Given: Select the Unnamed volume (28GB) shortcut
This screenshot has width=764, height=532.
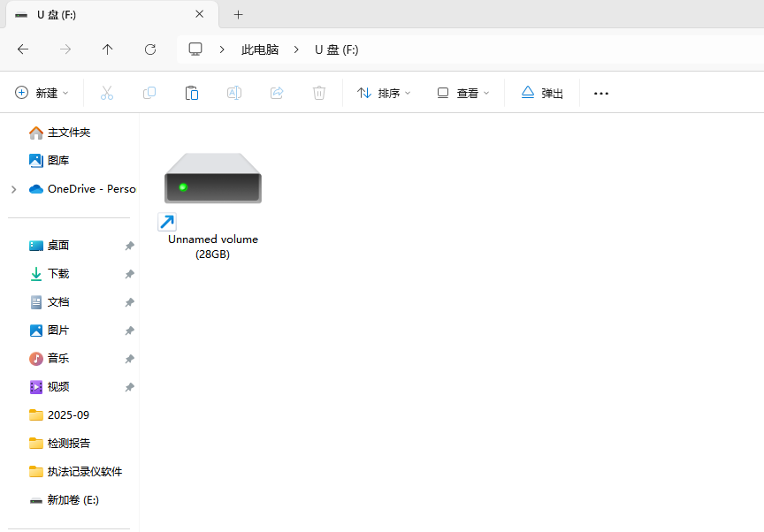Looking at the screenshot, I should point(213,203).
